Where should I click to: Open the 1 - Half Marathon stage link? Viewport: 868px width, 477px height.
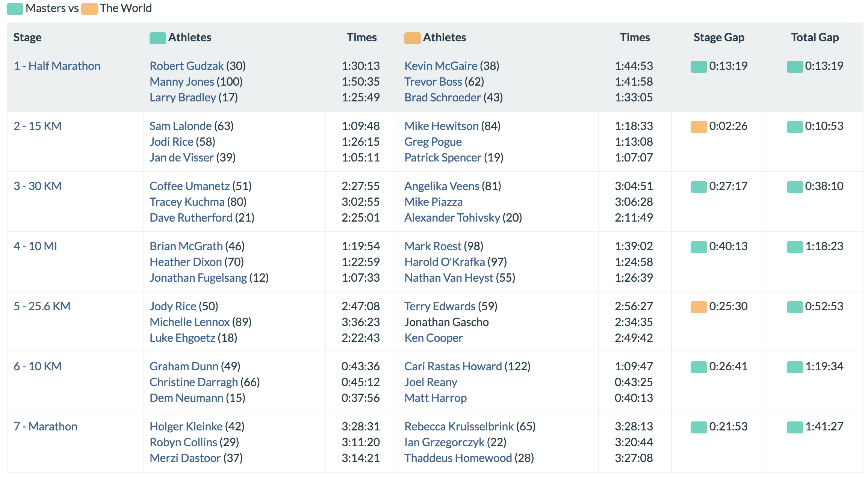point(57,66)
